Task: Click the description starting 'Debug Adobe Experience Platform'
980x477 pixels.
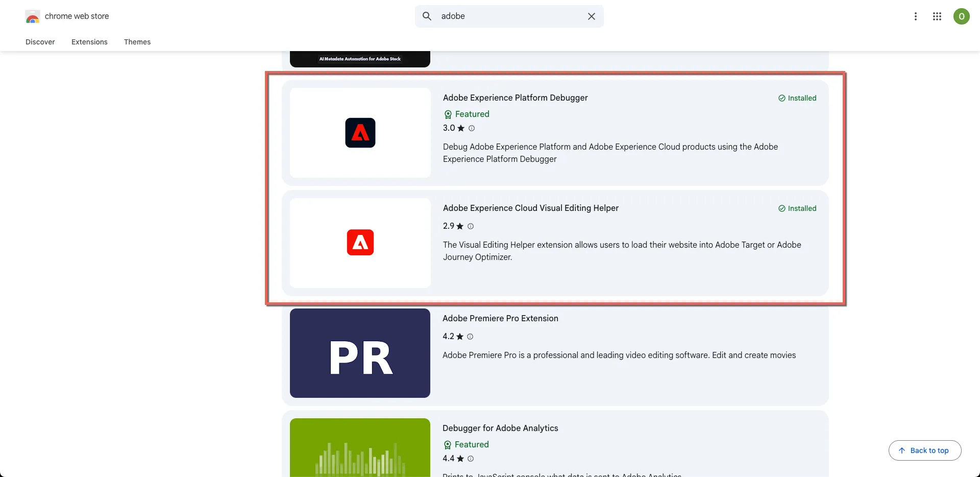Action: pos(610,153)
